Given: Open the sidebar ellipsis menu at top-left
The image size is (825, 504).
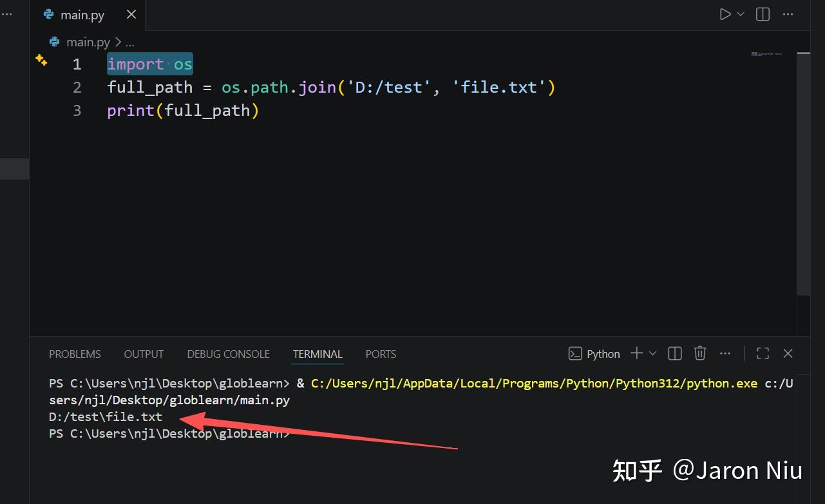Looking at the screenshot, I should (x=6, y=14).
